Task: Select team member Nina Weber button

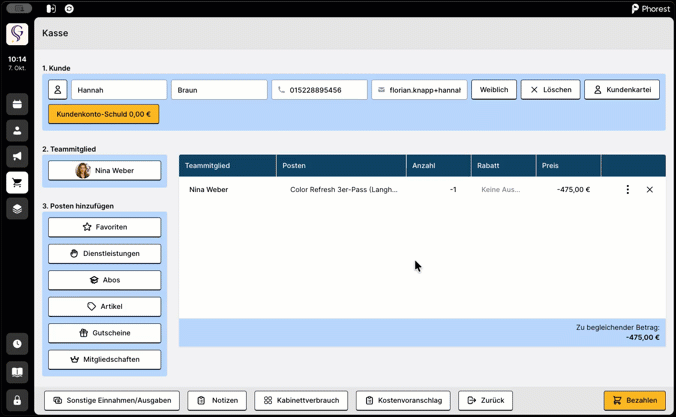Action: click(x=105, y=171)
